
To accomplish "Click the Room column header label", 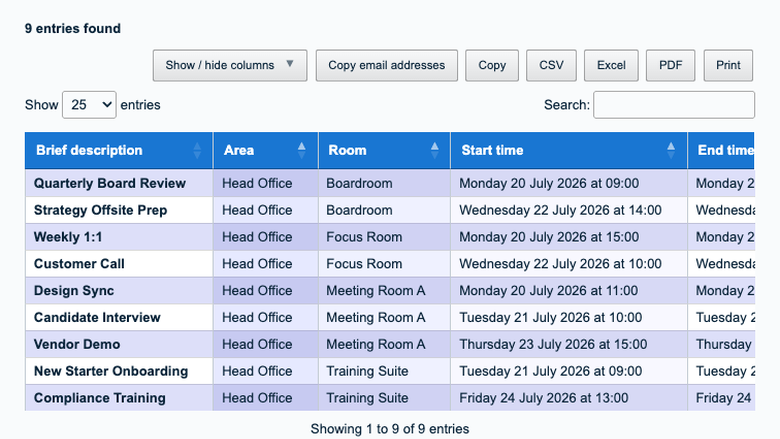I will [x=347, y=150].
